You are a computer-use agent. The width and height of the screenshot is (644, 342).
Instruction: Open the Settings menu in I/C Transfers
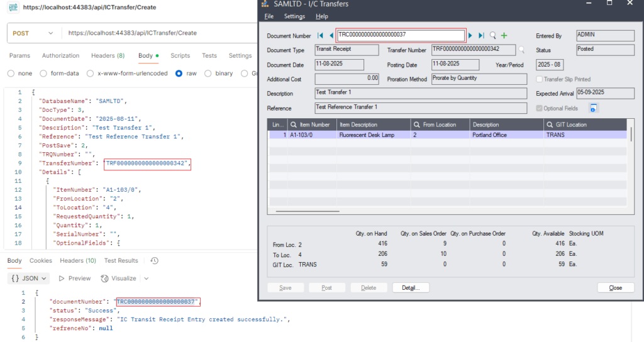[294, 16]
